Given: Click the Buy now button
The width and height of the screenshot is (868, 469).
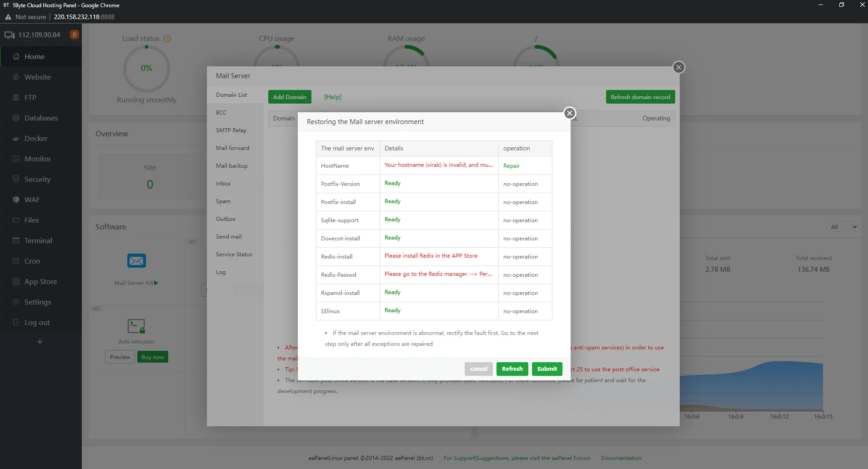Looking at the screenshot, I should point(153,357).
